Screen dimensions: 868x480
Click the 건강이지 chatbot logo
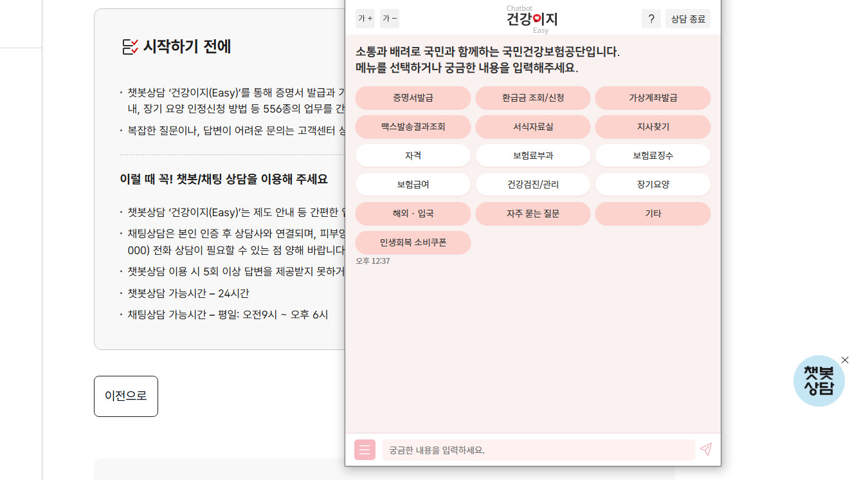tap(532, 19)
